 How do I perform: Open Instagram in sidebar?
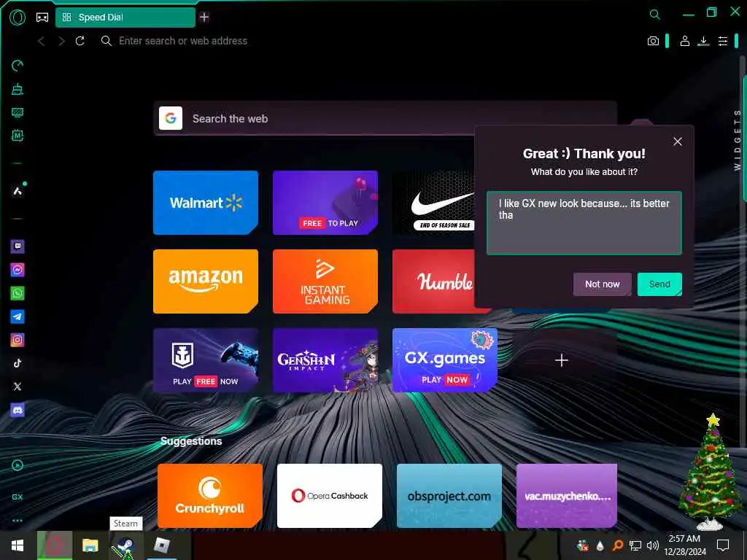[18, 340]
